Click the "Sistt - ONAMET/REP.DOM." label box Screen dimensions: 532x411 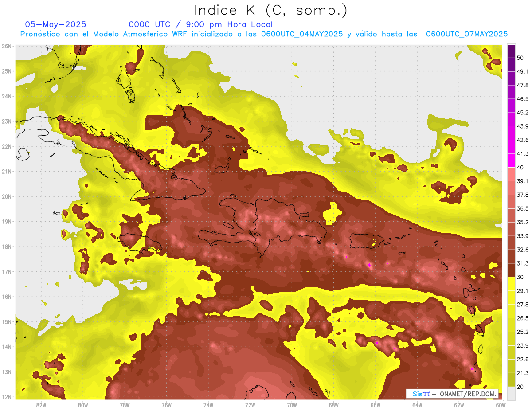(452, 394)
